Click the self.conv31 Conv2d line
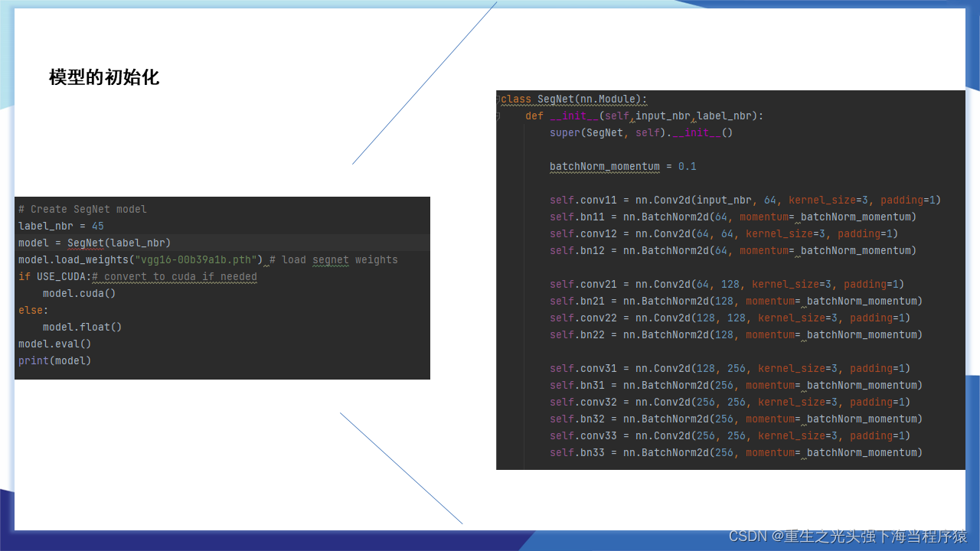This screenshot has height=551, width=980. pos(730,369)
